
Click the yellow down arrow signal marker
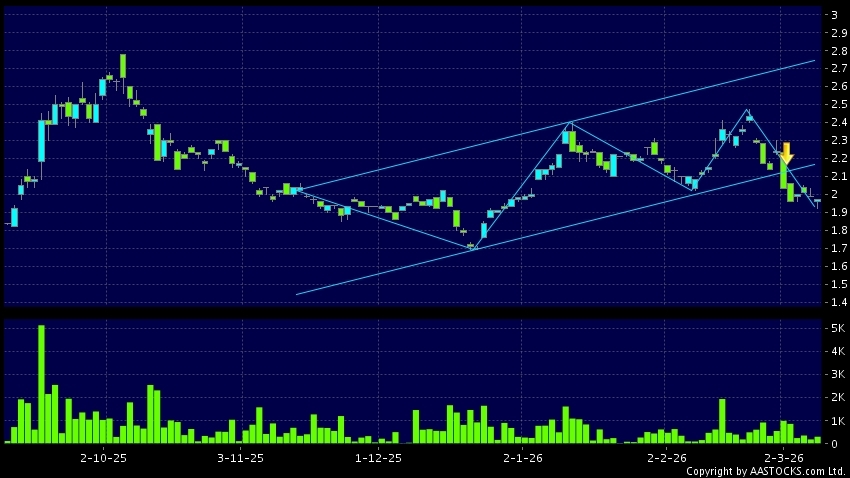[786, 153]
